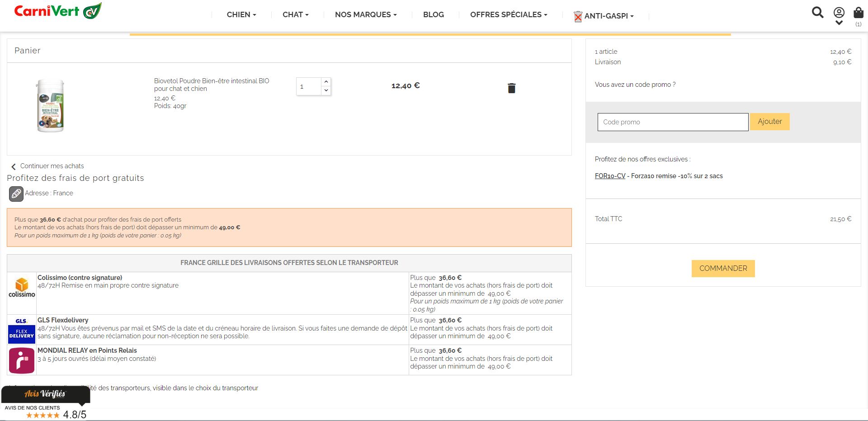Open the Avis Vérifiés rating badge

click(x=45, y=403)
